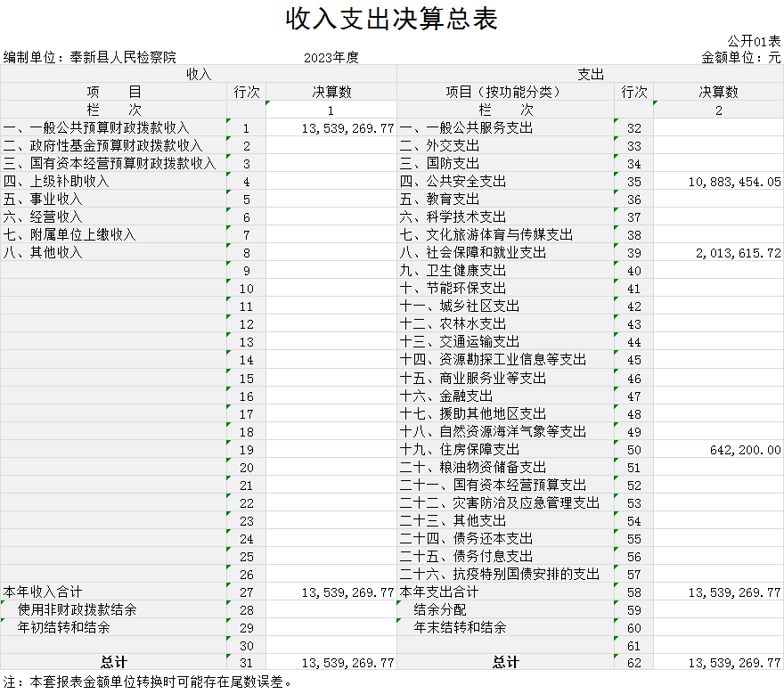Screen dimensions: 784x694
Task: Select the 编制单位：奉新县人民检察院 text
Action: pyautogui.click(x=90, y=58)
